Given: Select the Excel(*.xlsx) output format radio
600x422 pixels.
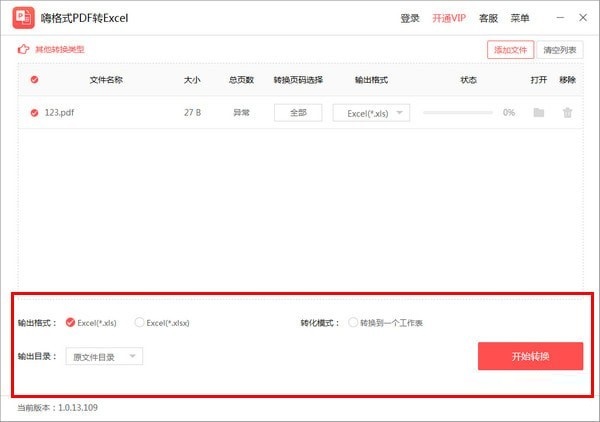Looking at the screenshot, I should [139, 323].
